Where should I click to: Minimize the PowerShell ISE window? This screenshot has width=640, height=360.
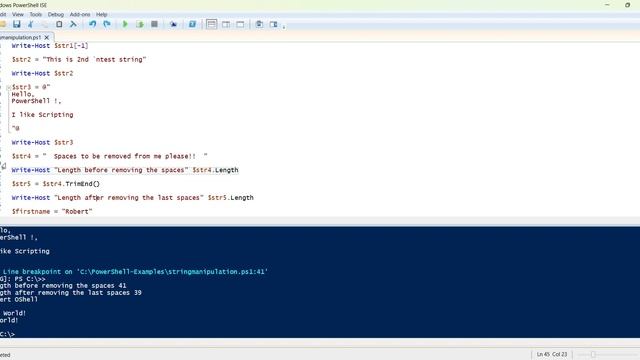tap(607, 5)
